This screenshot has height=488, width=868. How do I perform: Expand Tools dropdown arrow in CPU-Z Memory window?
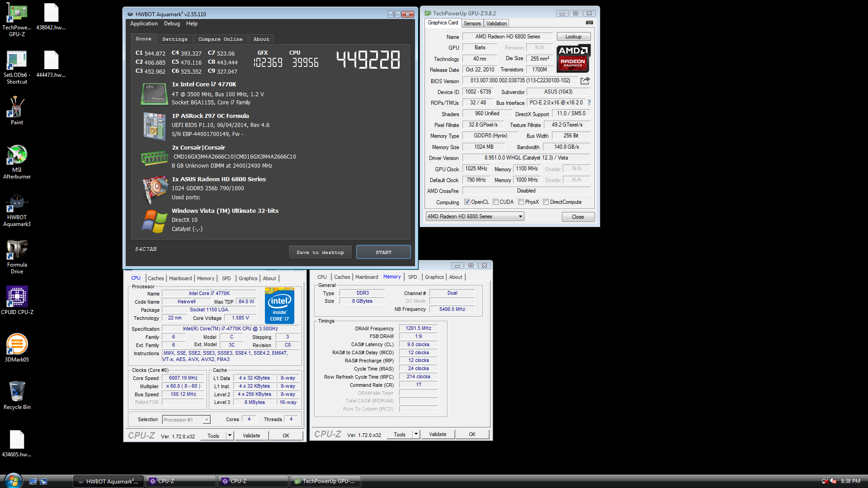[x=416, y=434]
